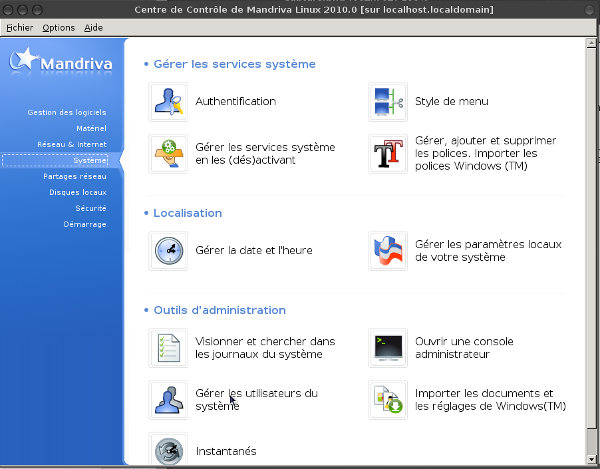
Task: Open the Windows documents import icon
Action: (388, 400)
